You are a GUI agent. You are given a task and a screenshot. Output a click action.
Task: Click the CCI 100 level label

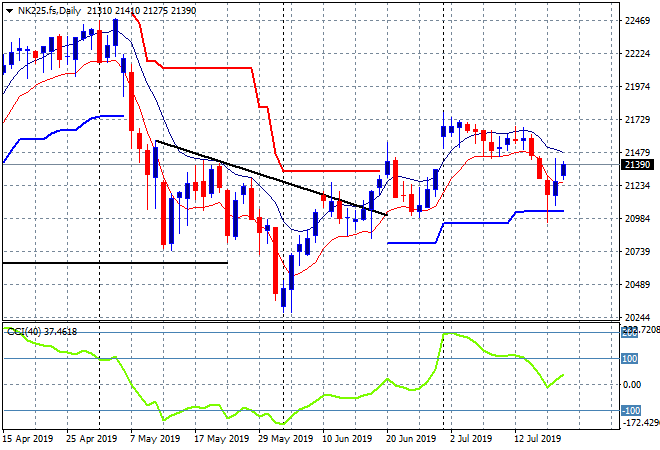(630, 359)
